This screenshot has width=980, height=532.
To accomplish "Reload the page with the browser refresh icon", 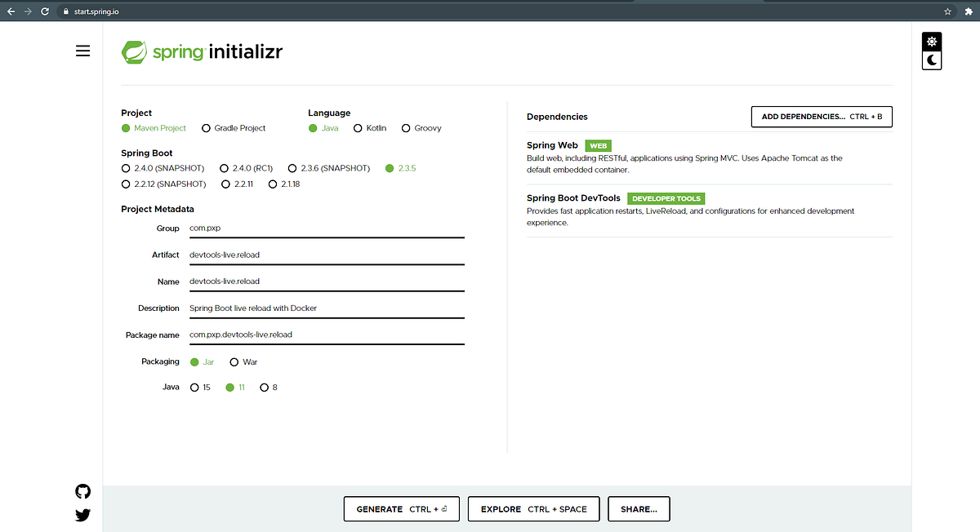I will (45, 11).
